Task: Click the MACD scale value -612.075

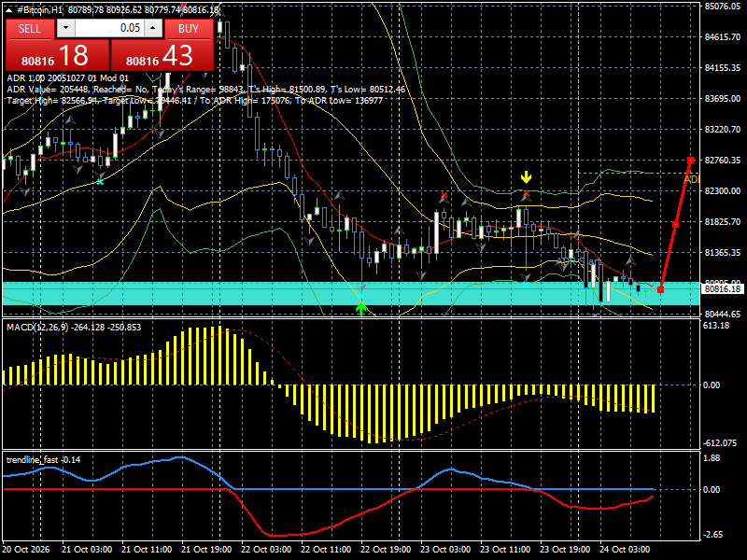Action: [719, 442]
